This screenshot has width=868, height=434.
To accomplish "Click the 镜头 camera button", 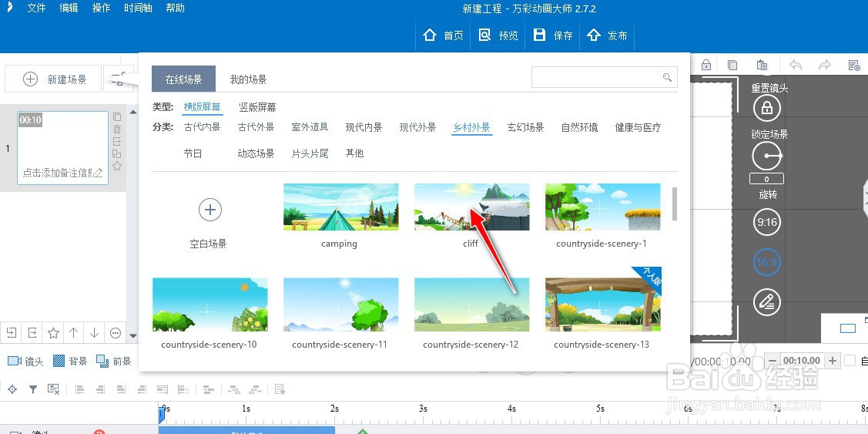I will click(26, 362).
